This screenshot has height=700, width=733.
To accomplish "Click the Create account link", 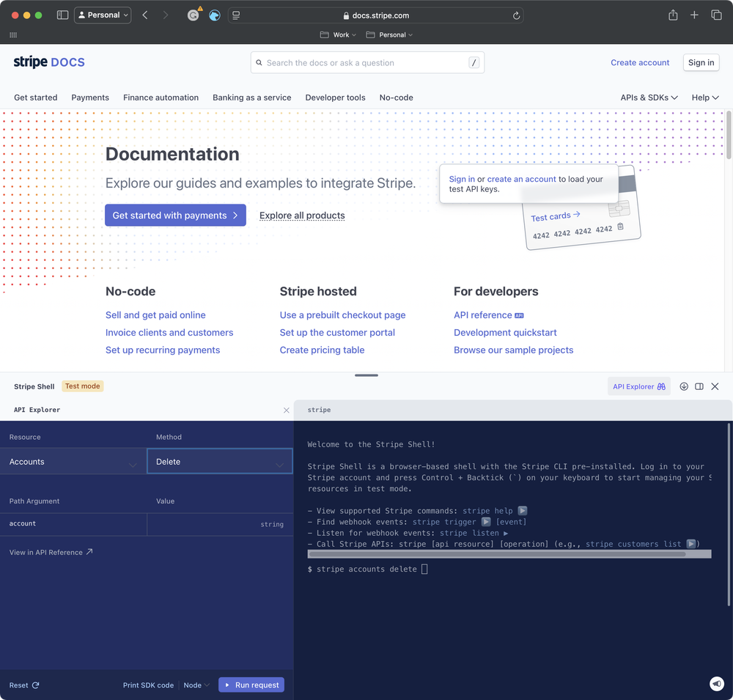I will coord(640,62).
